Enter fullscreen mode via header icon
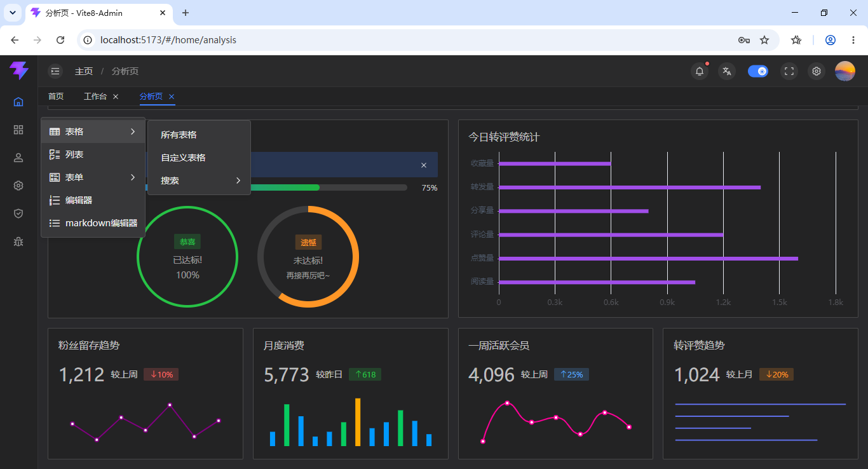 pyautogui.click(x=789, y=71)
